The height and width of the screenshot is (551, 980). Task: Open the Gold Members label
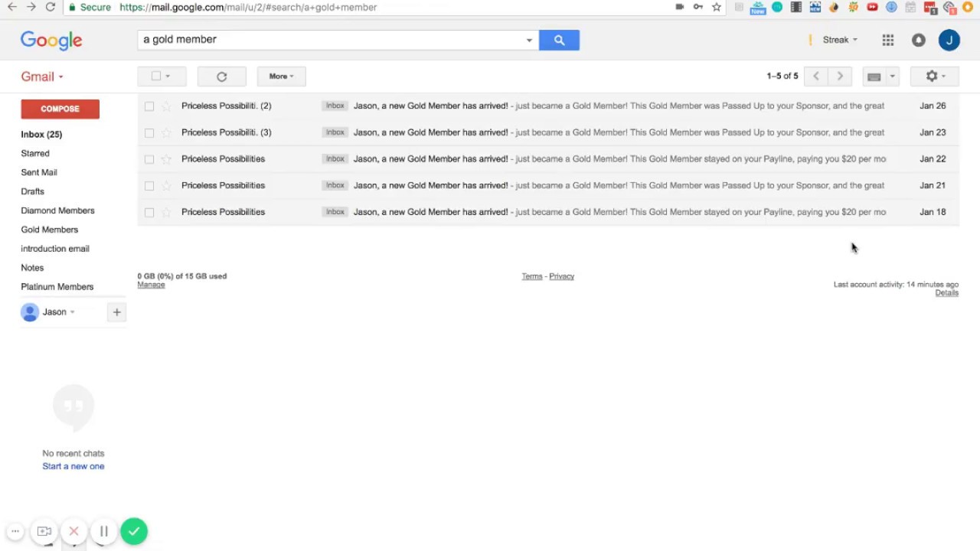49,230
